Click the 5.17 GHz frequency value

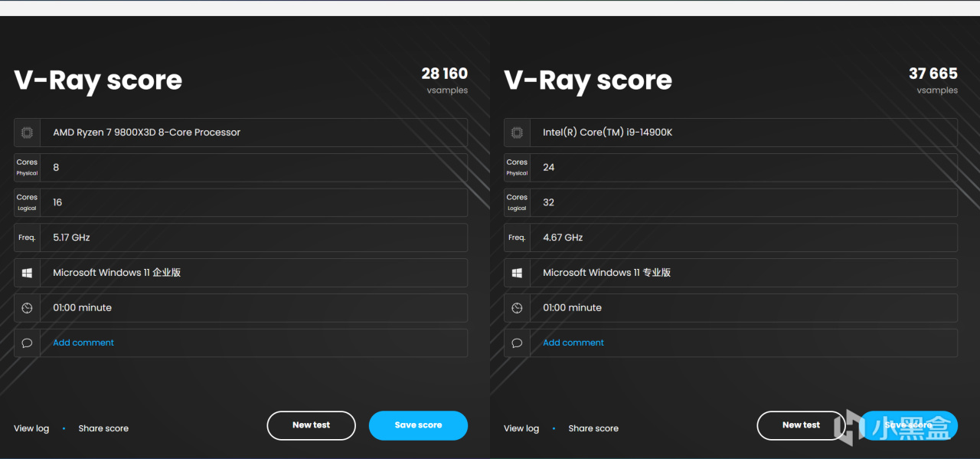[71, 238]
